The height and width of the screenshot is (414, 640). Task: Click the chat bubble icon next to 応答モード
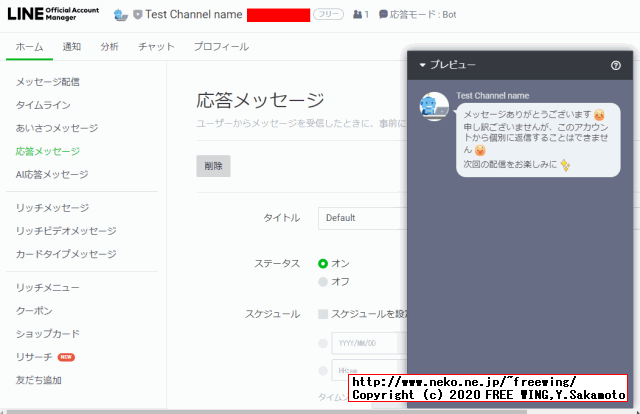tap(383, 14)
